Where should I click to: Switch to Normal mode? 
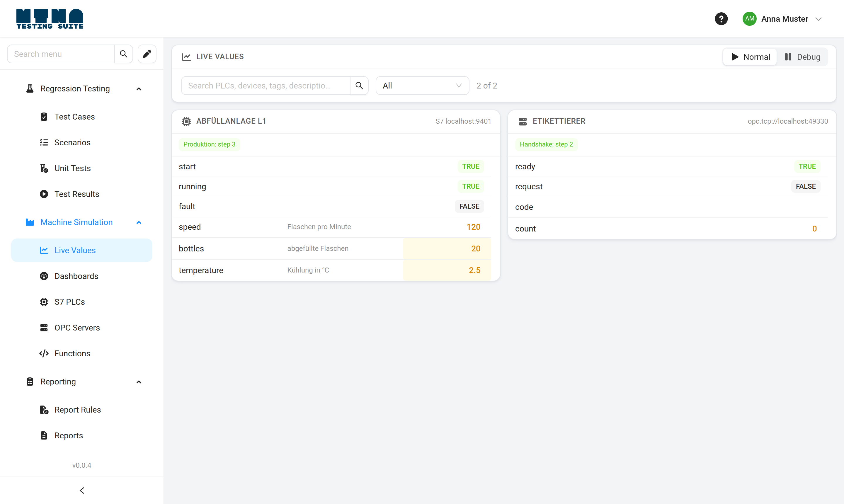(x=750, y=57)
